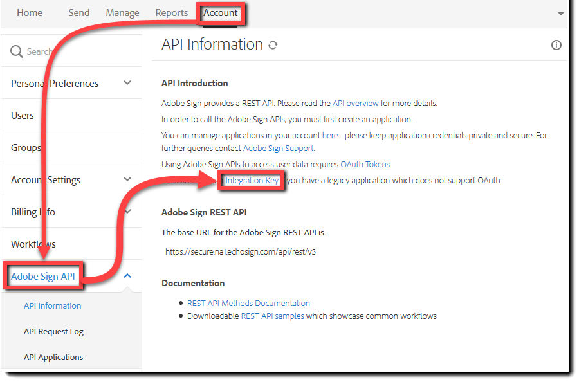Open the REST API samples link

coord(273,316)
